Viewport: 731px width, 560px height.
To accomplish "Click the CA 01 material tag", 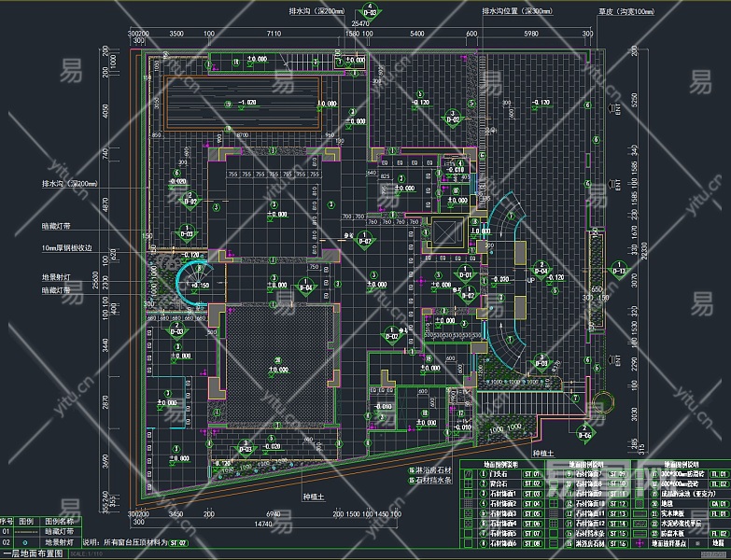I will click(x=718, y=504).
